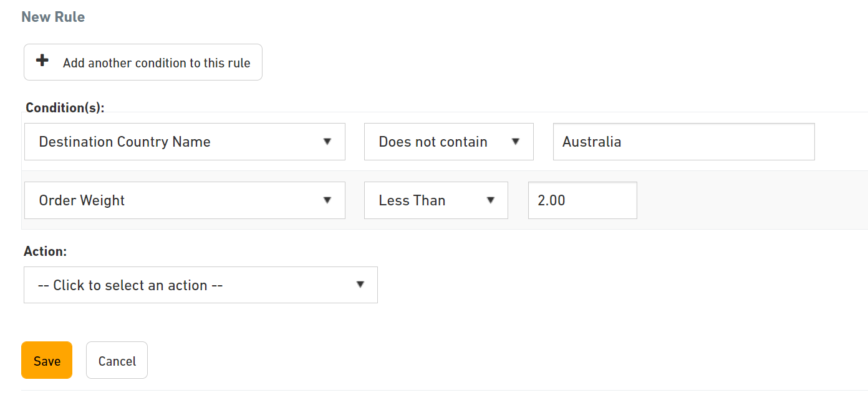Click the arrow beside 'Less Than'
Image resolution: width=868 pixels, height=420 pixels.
click(490, 200)
